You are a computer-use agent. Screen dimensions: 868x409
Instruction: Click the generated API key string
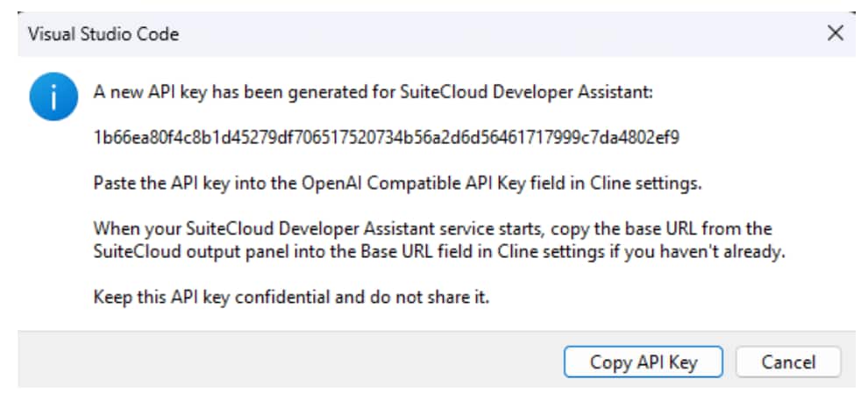(387, 138)
